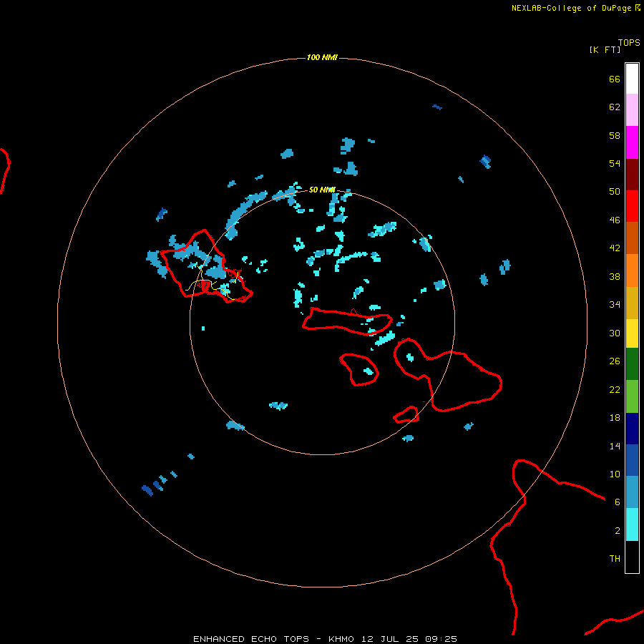Click the 66 legend value label
The image size is (644, 644).
coord(615,79)
